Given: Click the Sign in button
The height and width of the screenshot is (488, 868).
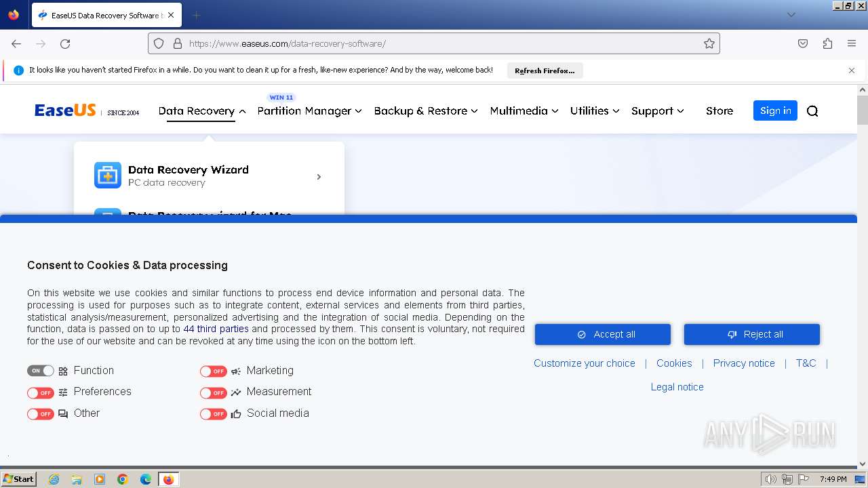Looking at the screenshot, I should coord(775,110).
